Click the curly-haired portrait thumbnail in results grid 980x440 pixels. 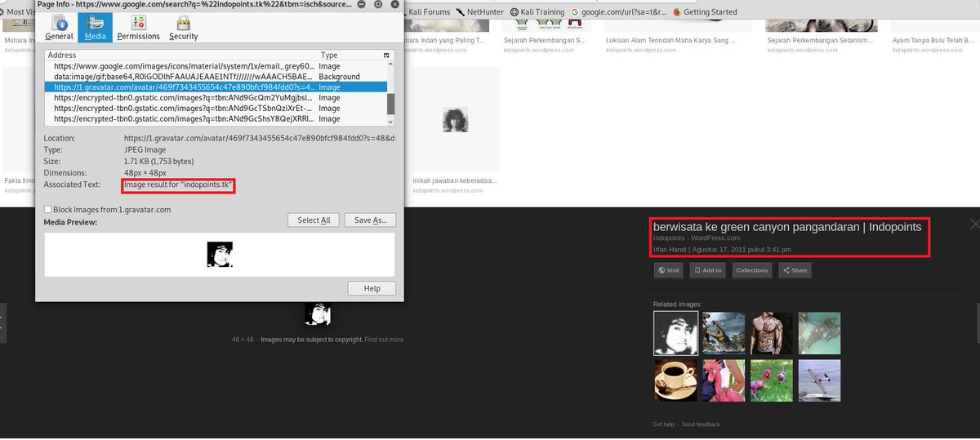455,119
